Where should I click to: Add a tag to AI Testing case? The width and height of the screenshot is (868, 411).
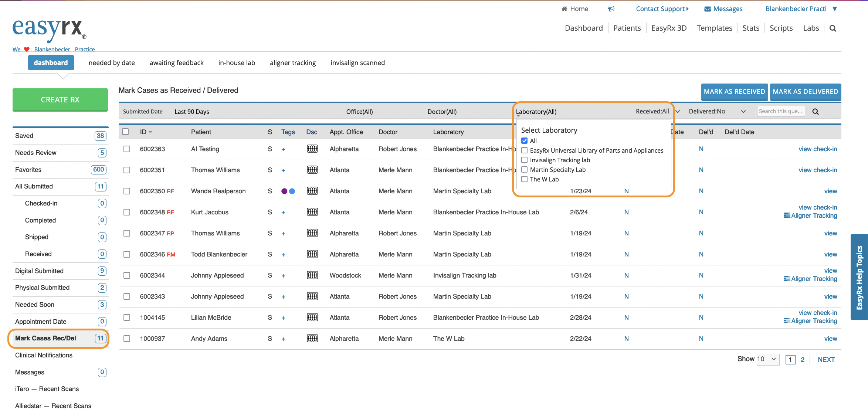(x=283, y=149)
